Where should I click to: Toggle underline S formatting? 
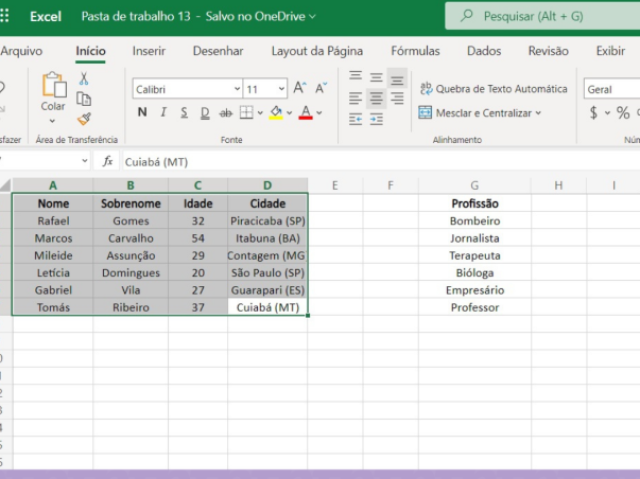click(x=184, y=112)
